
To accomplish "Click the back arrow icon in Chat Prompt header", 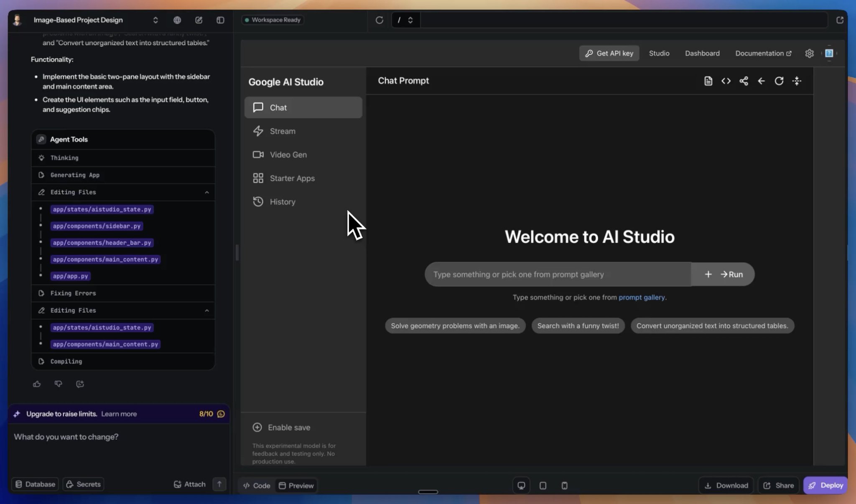I will (761, 81).
